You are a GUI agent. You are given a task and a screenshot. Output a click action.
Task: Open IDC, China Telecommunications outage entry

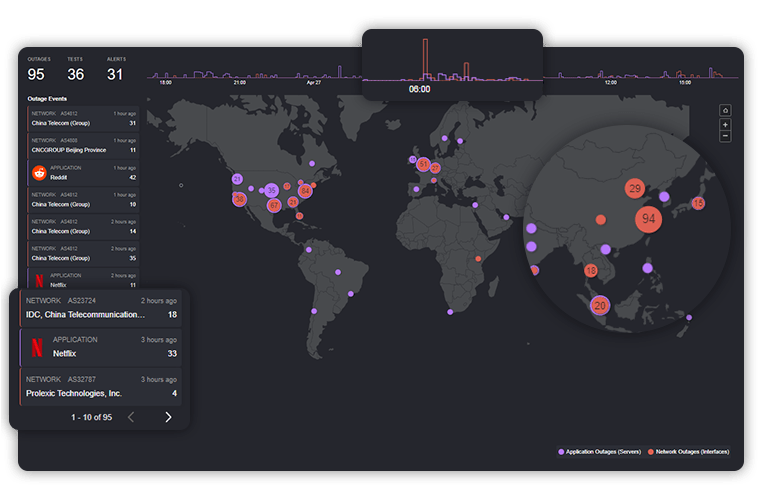pyautogui.click(x=100, y=308)
